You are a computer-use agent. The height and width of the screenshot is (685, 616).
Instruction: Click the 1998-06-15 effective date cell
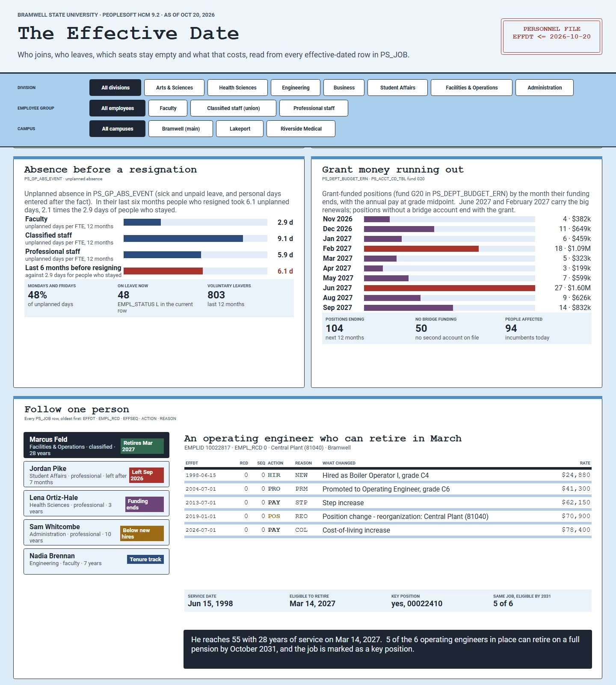(x=201, y=475)
